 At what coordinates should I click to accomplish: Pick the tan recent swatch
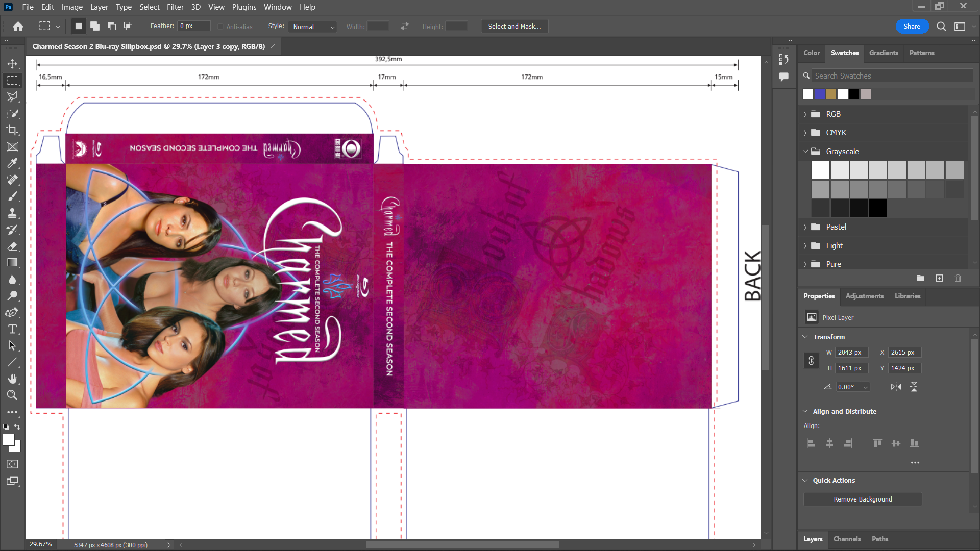click(831, 94)
